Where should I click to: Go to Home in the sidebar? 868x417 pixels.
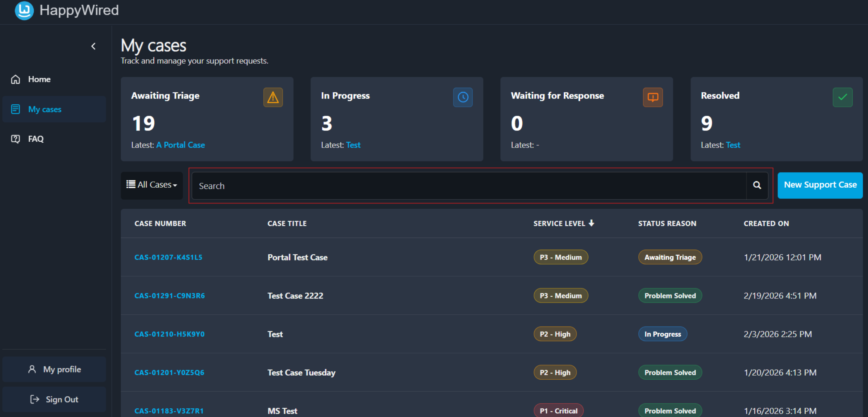[54, 80]
